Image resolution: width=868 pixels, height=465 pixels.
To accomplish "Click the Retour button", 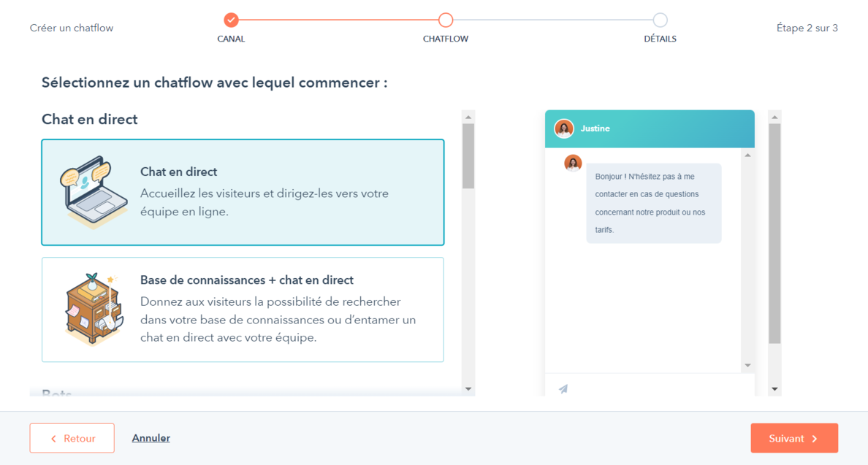I will [72, 438].
